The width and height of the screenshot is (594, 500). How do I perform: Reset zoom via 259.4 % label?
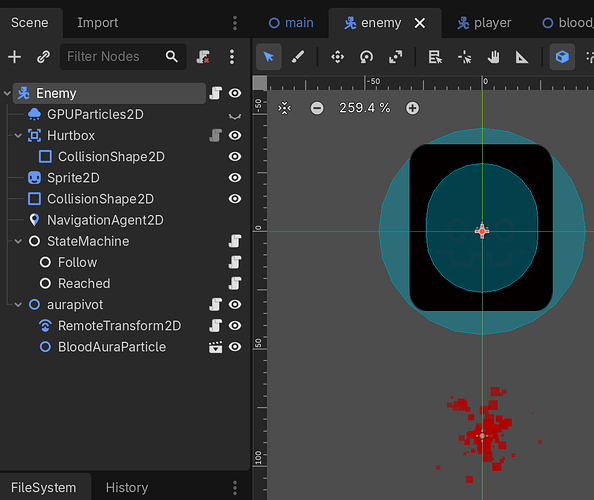pos(364,108)
